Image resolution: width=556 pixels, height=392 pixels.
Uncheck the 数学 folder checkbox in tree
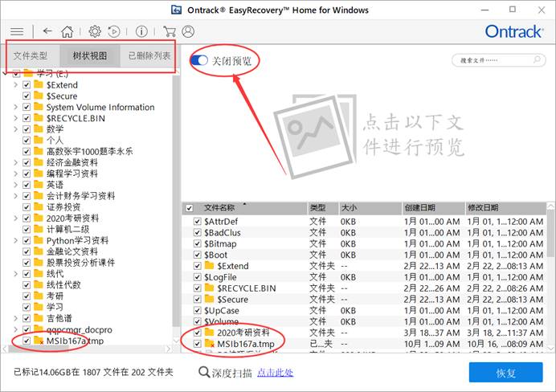click(x=27, y=129)
